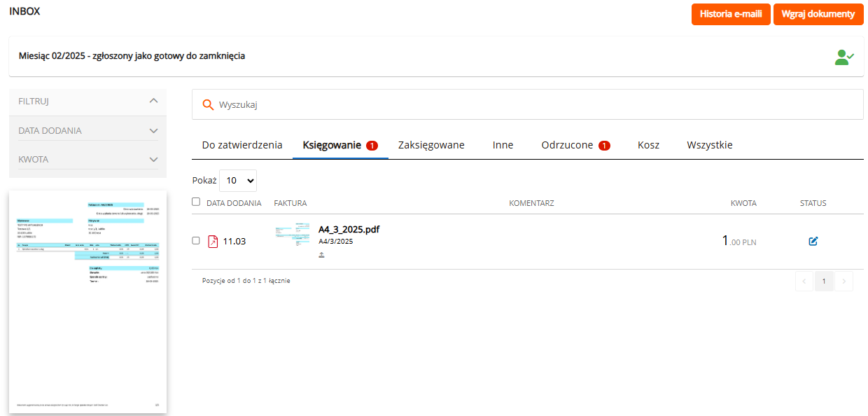
Task: Switch to the Kosz tab
Action: (x=648, y=145)
